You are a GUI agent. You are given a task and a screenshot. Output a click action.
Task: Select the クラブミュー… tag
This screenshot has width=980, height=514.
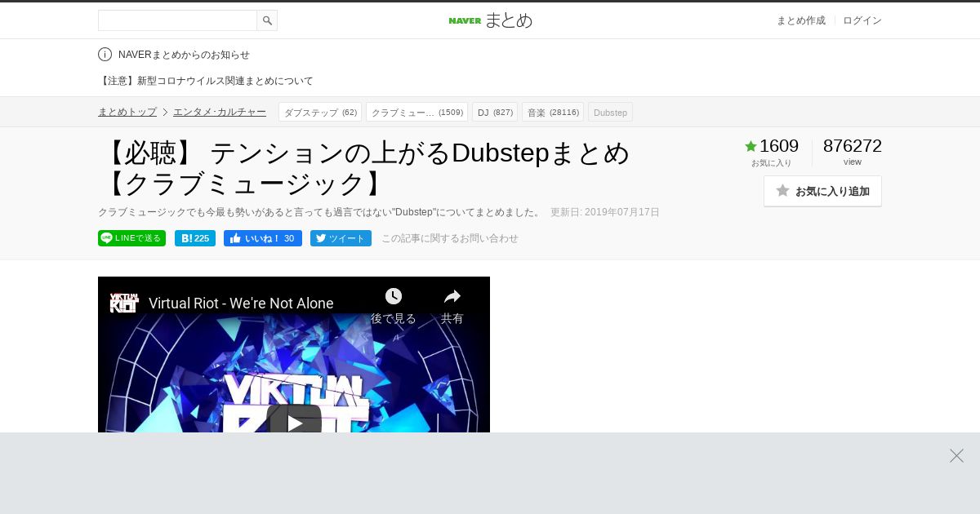click(x=416, y=112)
